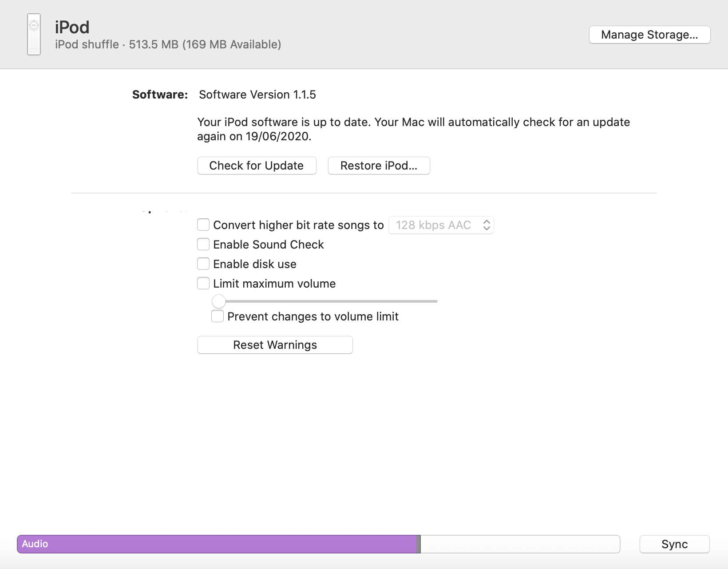
Task: Check Limit maximum volume option
Action: 203,283
